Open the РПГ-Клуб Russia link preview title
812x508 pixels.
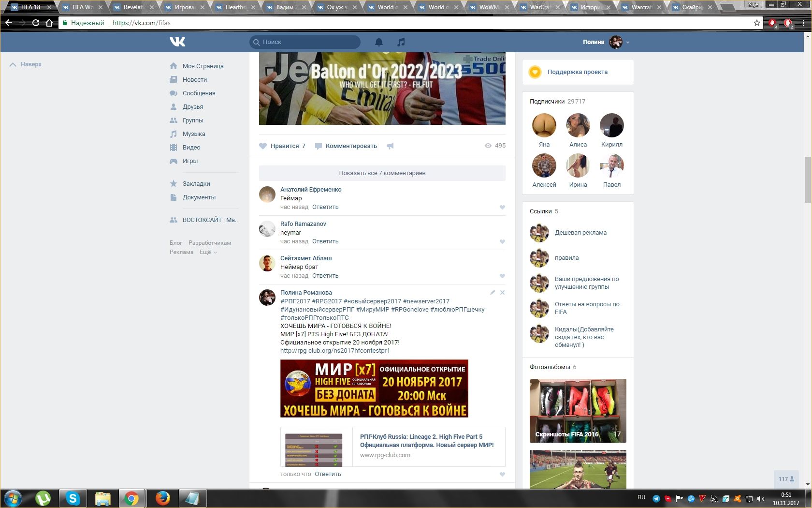click(427, 441)
